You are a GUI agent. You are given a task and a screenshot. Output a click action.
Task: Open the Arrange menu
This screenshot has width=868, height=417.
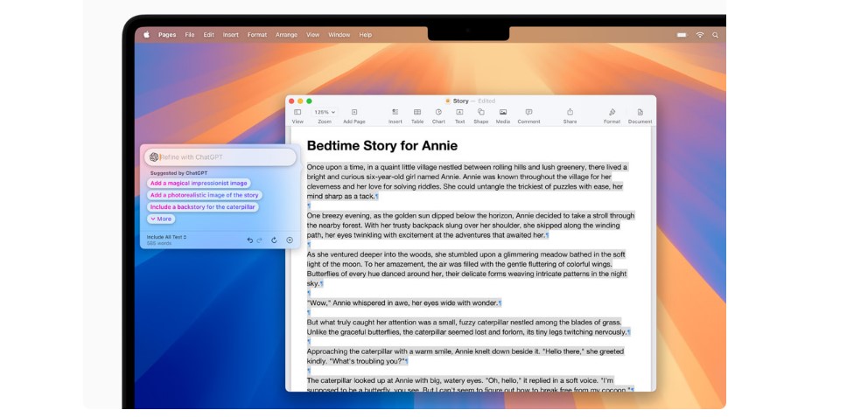(286, 35)
